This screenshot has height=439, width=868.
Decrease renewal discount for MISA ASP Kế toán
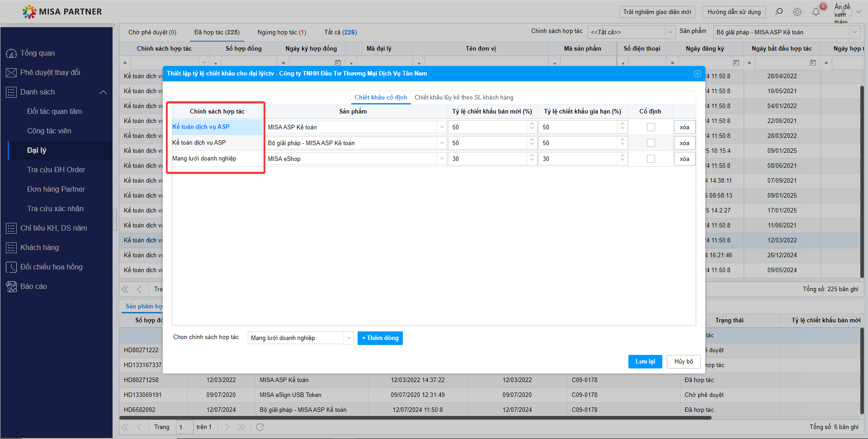(623, 130)
